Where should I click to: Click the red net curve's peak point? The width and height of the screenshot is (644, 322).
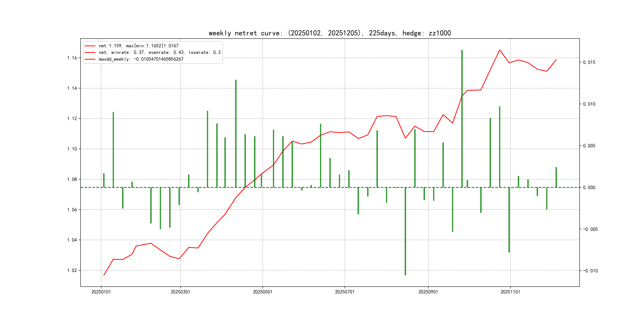coord(499,50)
